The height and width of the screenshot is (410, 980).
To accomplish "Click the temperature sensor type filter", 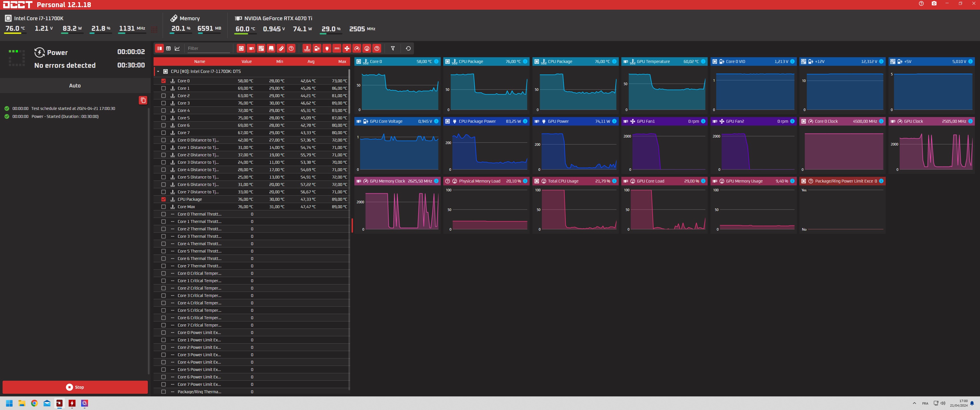I will (x=307, y=48).
